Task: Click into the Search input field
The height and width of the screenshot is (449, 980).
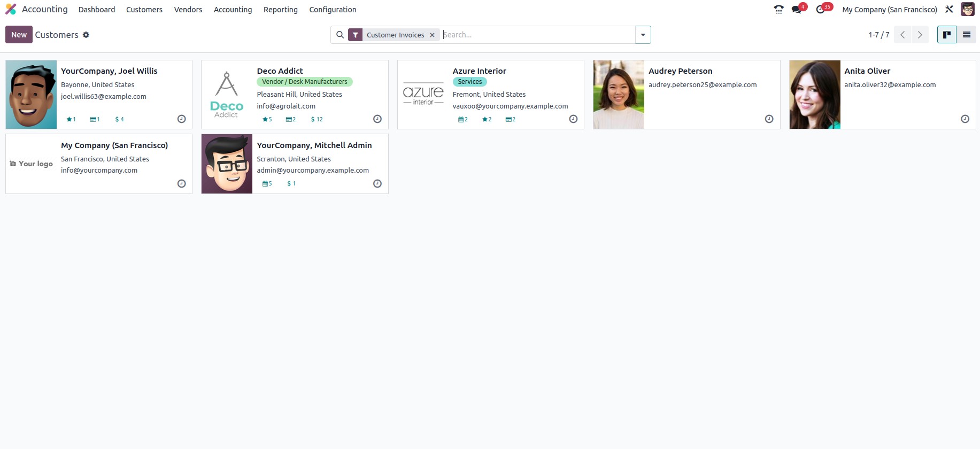Action: (537, 35)
